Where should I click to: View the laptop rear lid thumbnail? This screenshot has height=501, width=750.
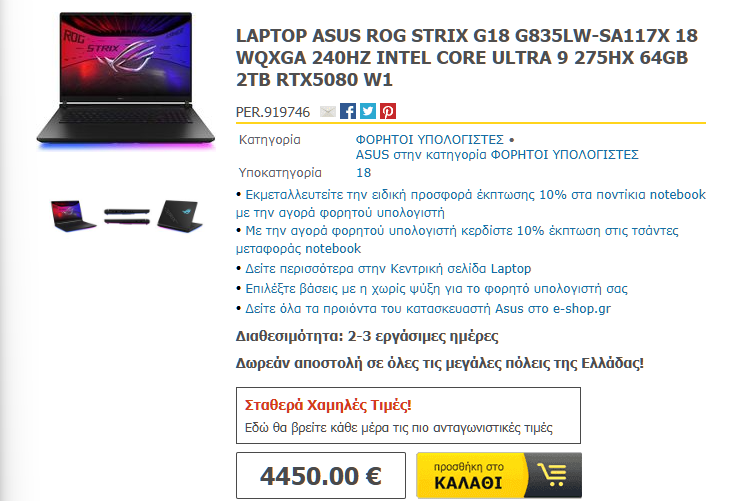(x=181, y=216)
